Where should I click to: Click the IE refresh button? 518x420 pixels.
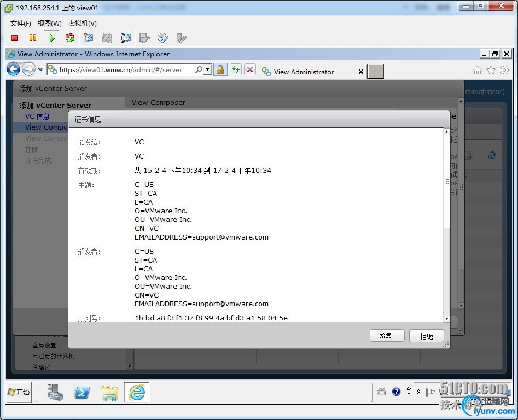click(236, 69)
